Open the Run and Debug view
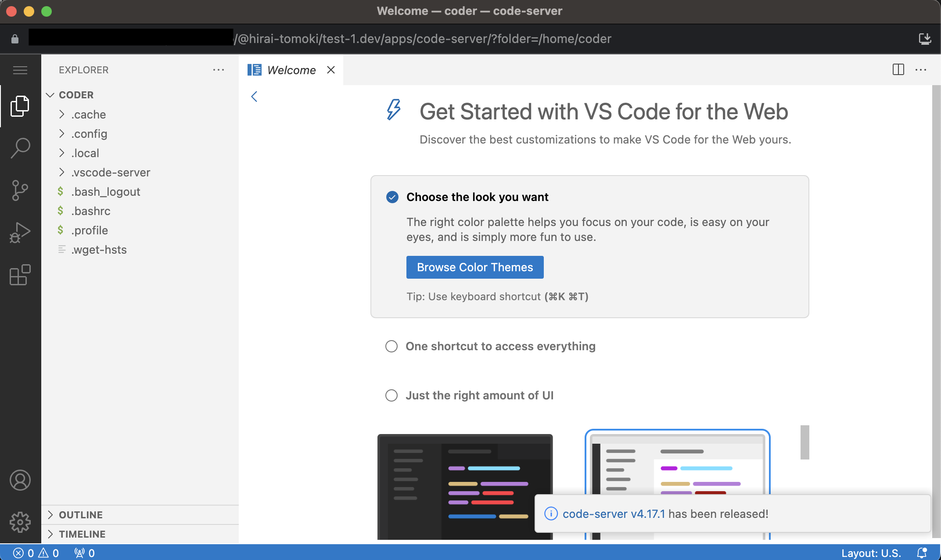Screen dimensions: 941x560 pyautogui.click(x=20, y=232)
